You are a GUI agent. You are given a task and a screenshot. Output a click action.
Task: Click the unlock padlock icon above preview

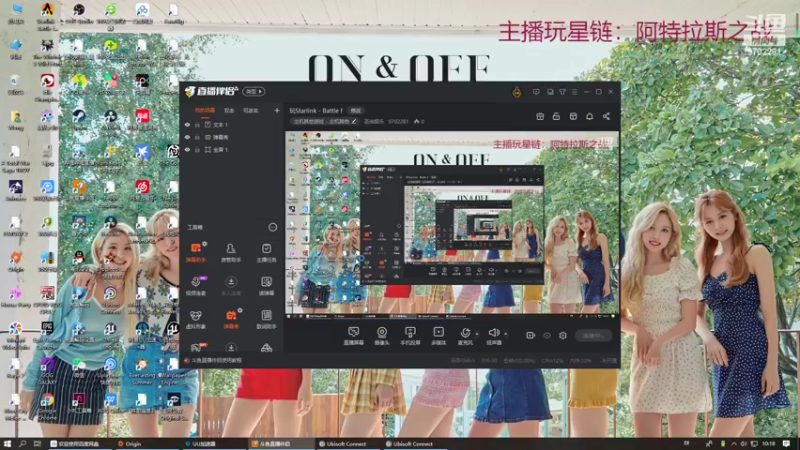click(x=556, y=116)
